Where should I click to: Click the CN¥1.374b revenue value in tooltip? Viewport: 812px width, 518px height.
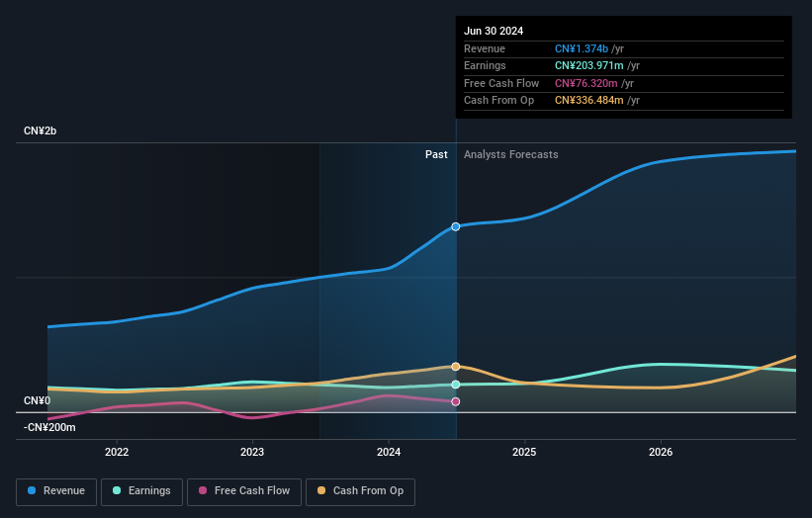point(581,48)
